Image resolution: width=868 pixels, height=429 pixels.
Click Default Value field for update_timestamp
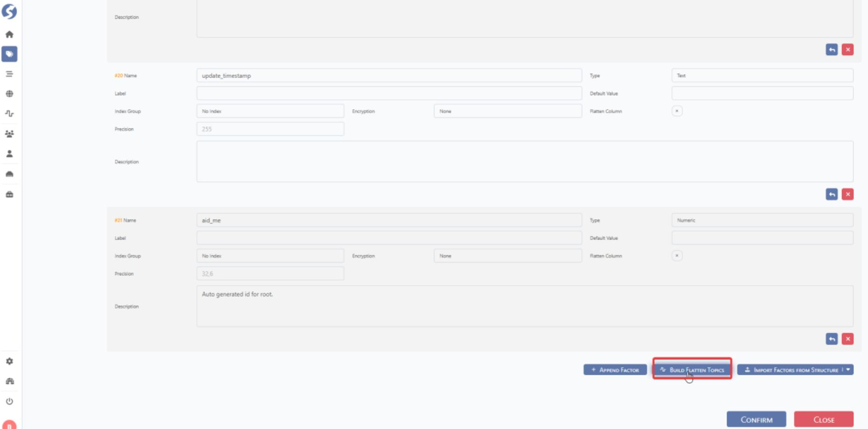click(x=763, y=93)
